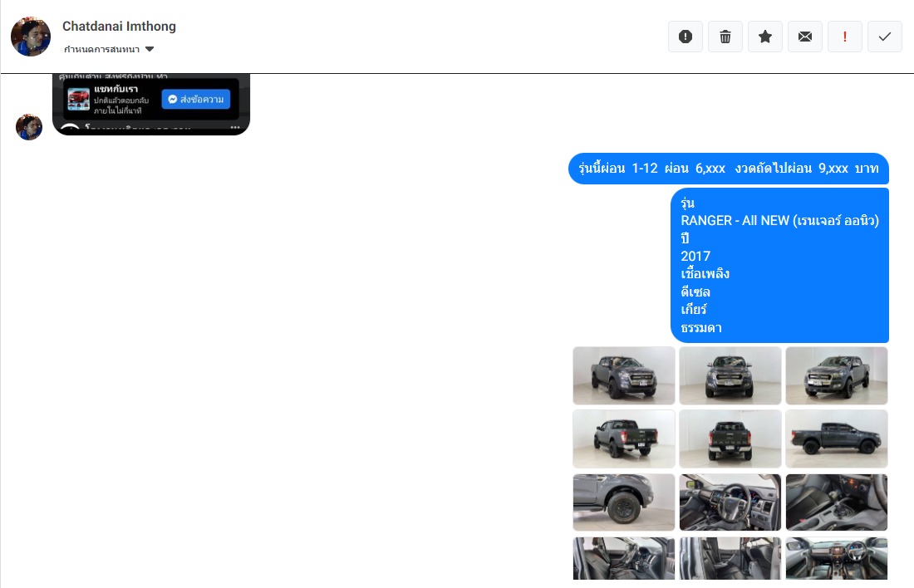The height and width of the screenshot is (588, 914).
Task: Click the ส่งข้อความ button in shared post
Action: 196,99
